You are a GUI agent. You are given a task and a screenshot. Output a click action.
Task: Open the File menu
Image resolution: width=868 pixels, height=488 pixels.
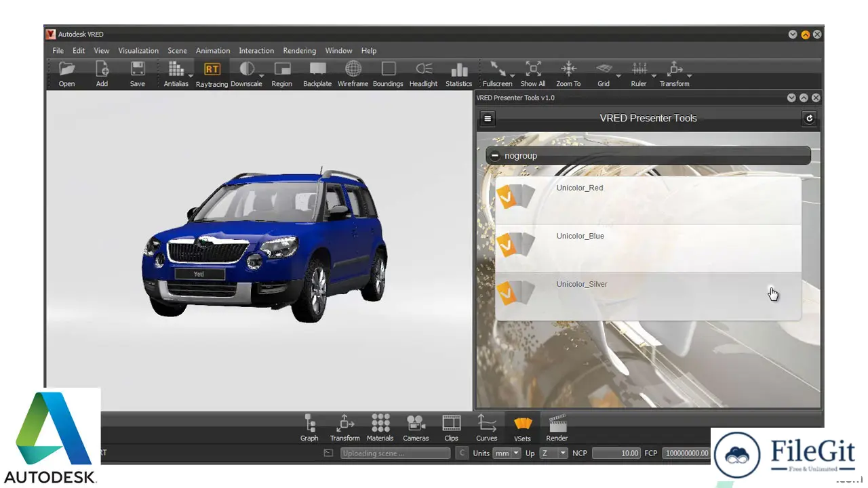(58, 51)
